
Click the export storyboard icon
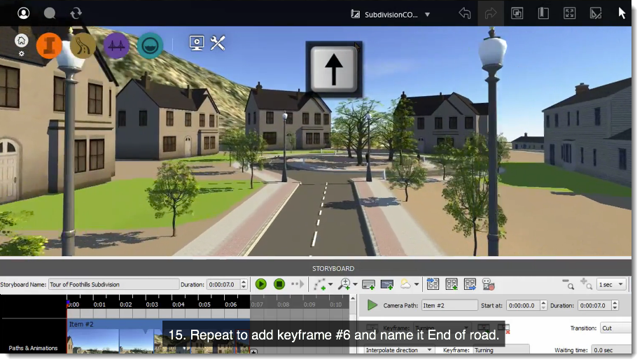tap(470, 284)
